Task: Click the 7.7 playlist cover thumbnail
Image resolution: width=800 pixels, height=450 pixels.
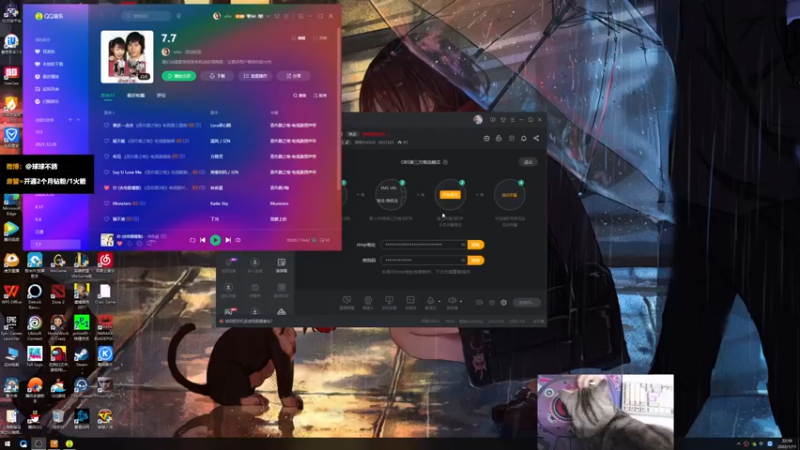Action: [x=127, y=57]
